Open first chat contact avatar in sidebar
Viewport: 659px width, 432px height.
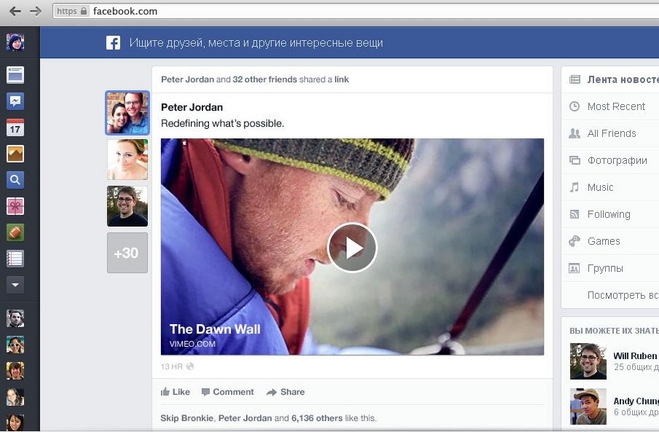point(15,319)
